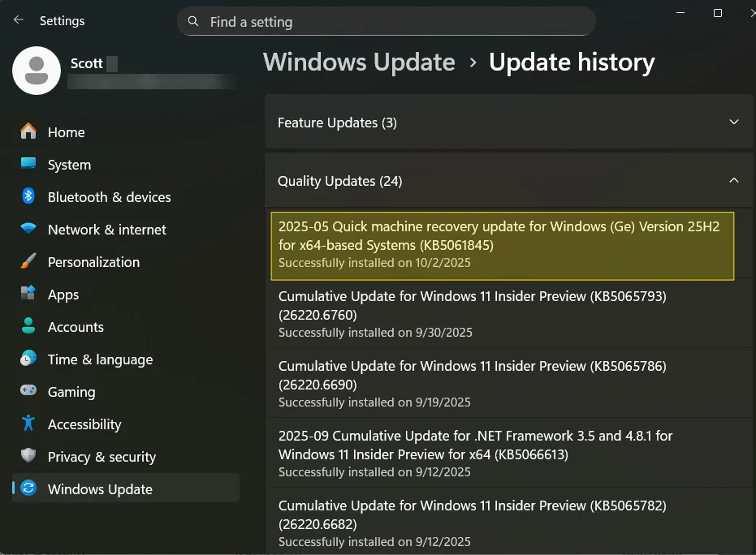This screenshot has width=756, height=555.
Task: Open the Apps settings page
Action: 125,295
